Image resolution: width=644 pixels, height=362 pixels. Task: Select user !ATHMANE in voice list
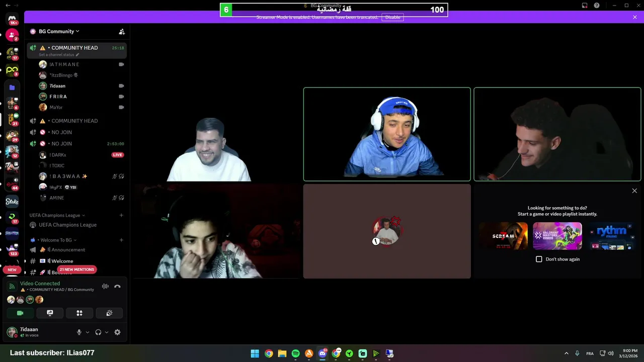[x=82, y=64]
